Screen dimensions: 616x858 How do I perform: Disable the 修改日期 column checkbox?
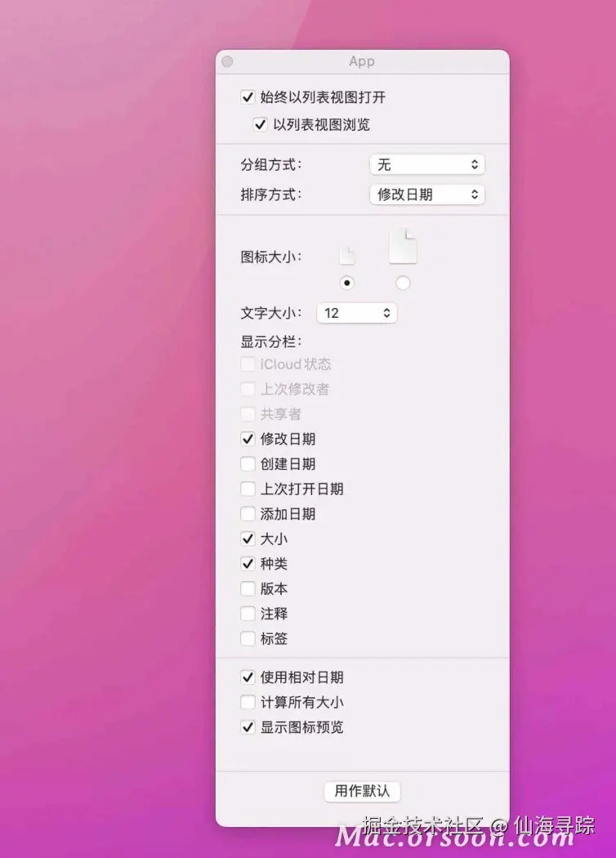point(248,439)
